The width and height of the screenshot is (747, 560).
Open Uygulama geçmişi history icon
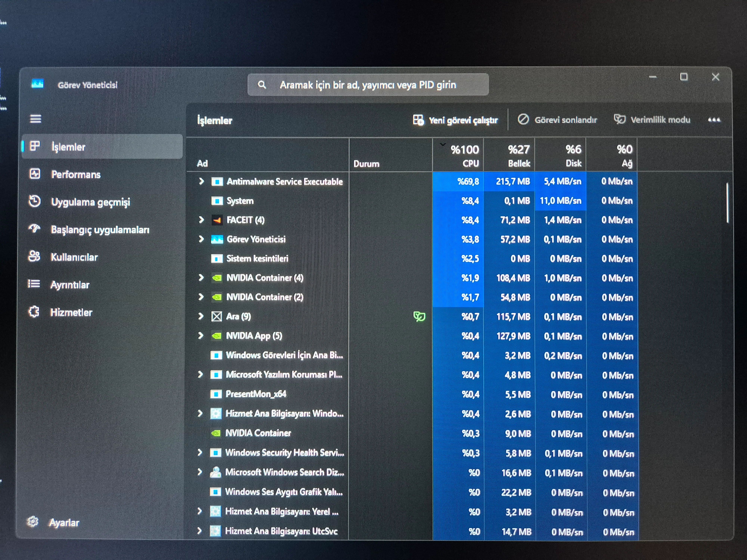tap(34, 201)
